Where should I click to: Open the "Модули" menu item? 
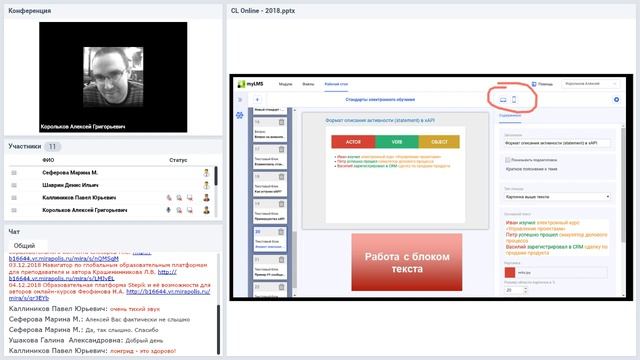coord(285,84)
